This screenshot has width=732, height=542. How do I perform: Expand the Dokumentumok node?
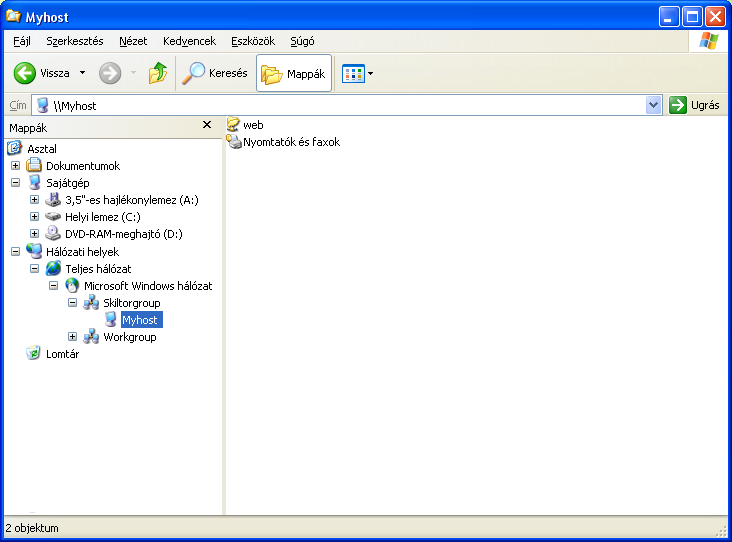15,166
